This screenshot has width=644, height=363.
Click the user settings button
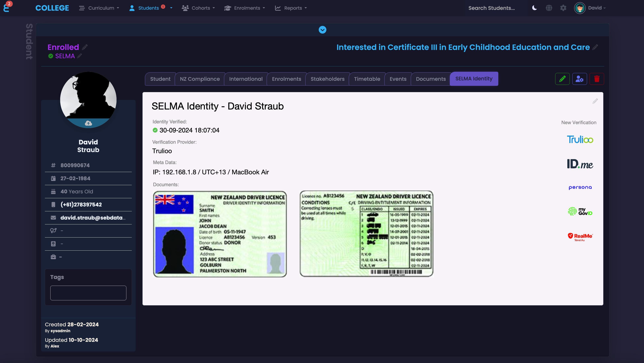(580, 79)
